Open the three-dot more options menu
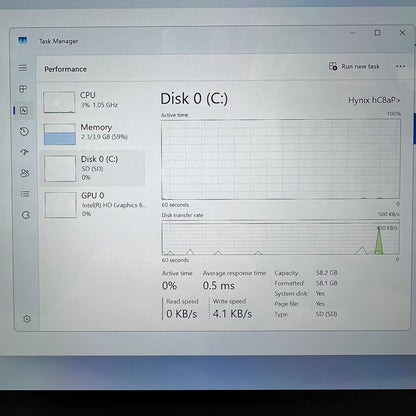This screenshot has width=416, height=416. coord(401,66)
